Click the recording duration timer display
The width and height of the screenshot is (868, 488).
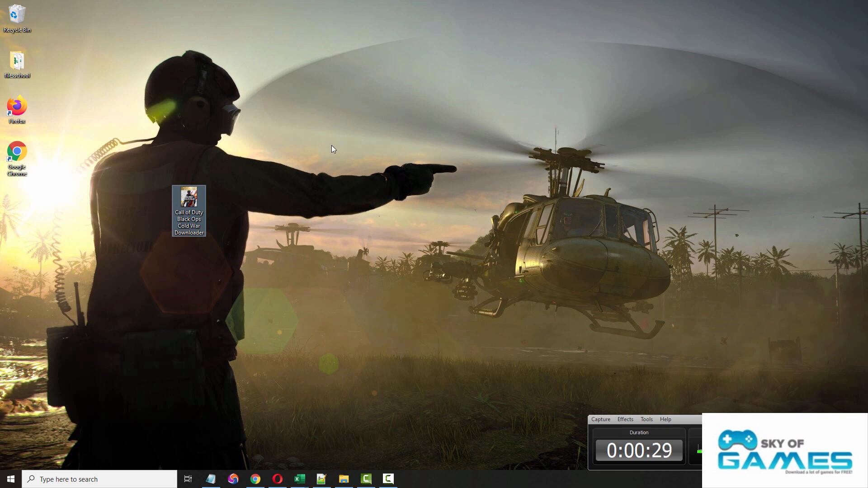point(639,450)
